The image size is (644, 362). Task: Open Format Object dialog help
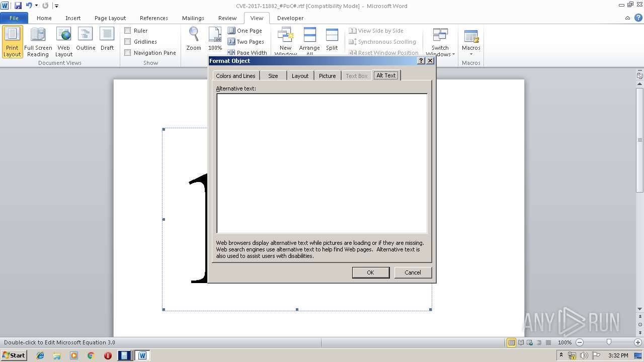tap(421, 61)
